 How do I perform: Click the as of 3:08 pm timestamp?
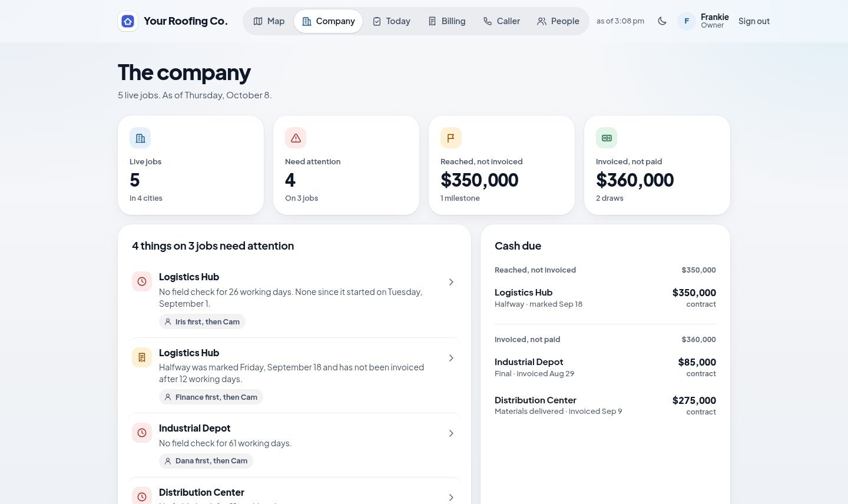620,21
